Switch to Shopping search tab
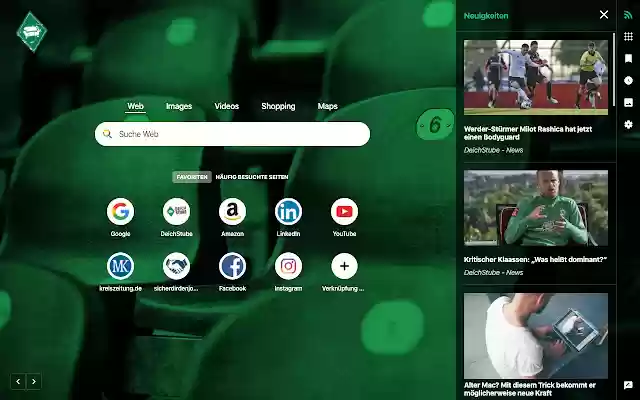640x400 pixels. (x=278, y=106)
